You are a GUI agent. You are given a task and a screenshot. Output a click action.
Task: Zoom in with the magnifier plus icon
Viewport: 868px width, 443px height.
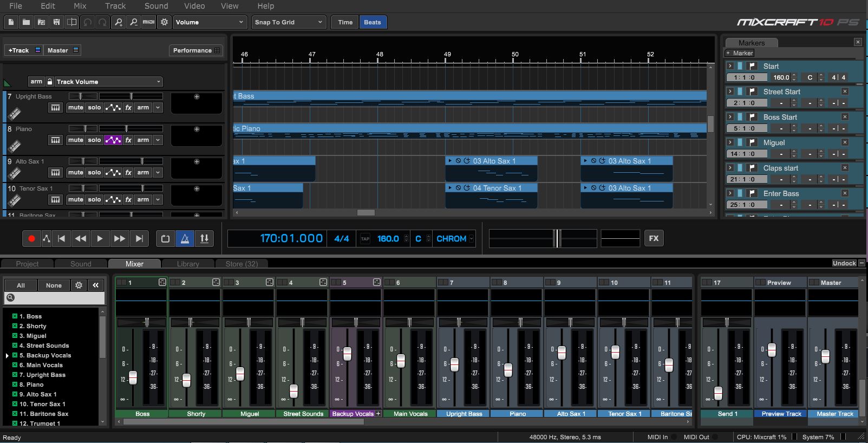118,22
